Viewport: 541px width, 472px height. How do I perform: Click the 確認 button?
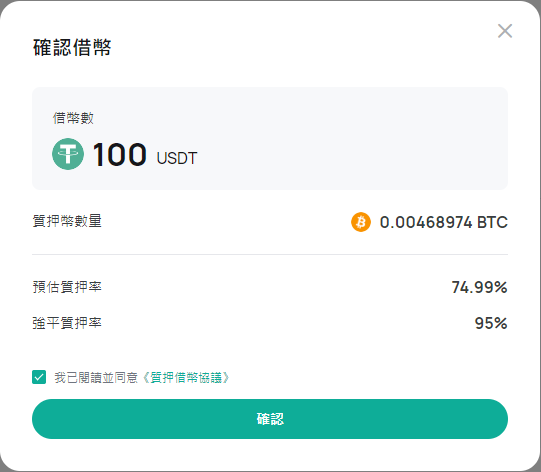pyautogui.click(x=270, y=419)
